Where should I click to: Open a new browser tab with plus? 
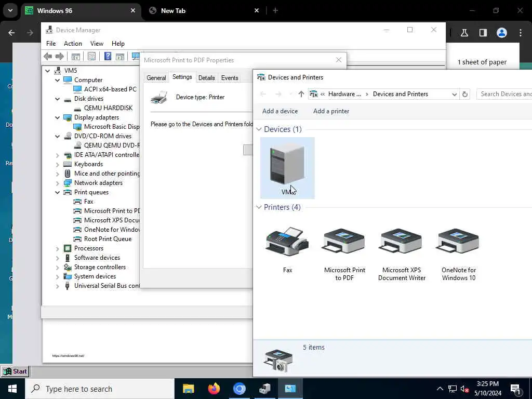(275, 10)
